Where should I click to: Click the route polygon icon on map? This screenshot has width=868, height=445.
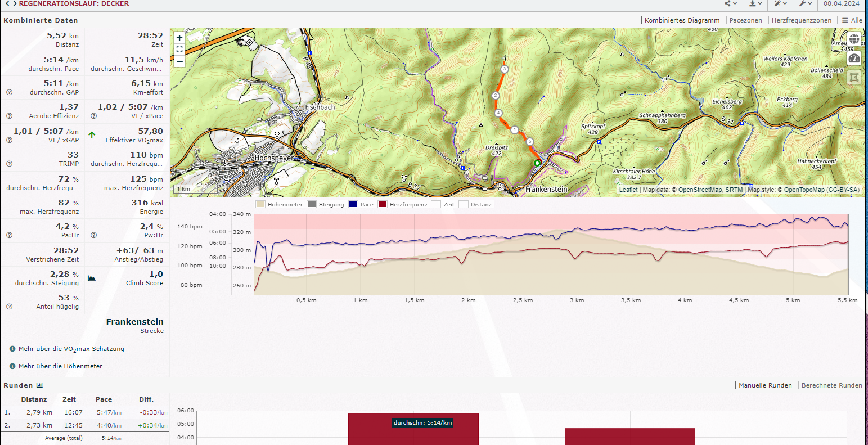[854, 77]
